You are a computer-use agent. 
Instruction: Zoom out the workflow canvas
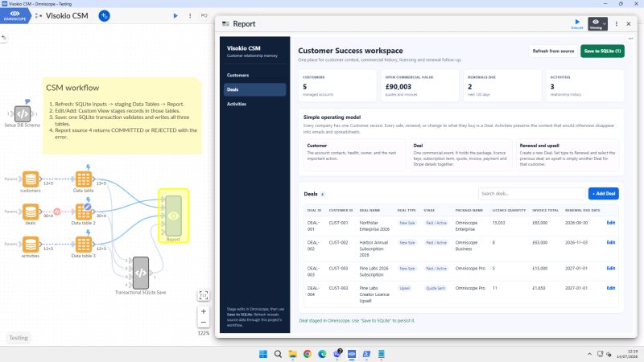pos(204,323)
